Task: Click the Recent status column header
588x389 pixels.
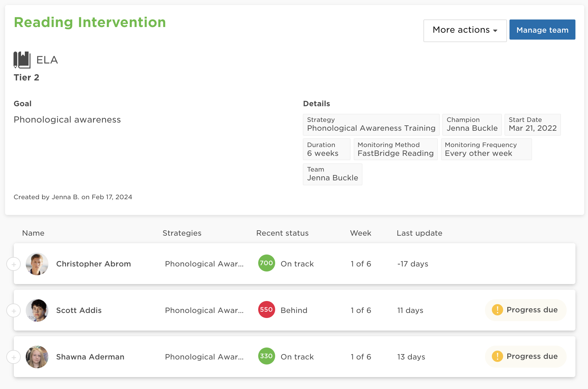Action: (x=282, y=233)
